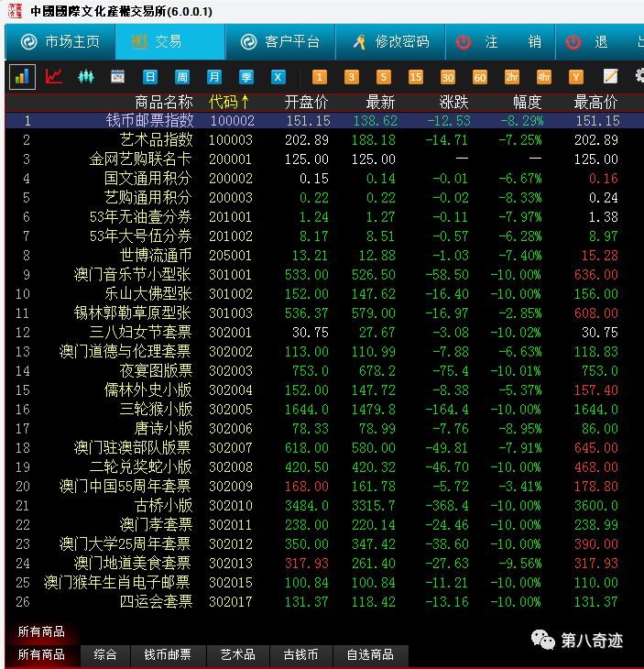Sort by opening price (开盘价) column

[306, 103]
